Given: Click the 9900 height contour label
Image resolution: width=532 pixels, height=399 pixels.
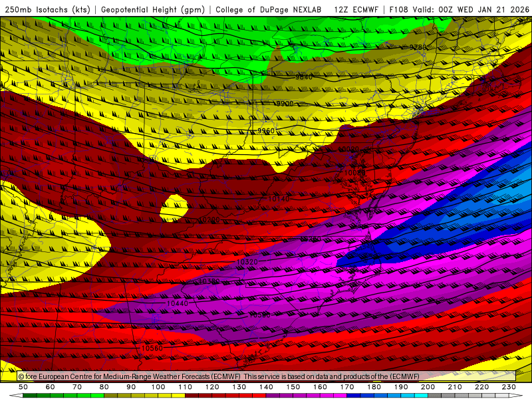Looking at the screenshot, I should 285,104.
